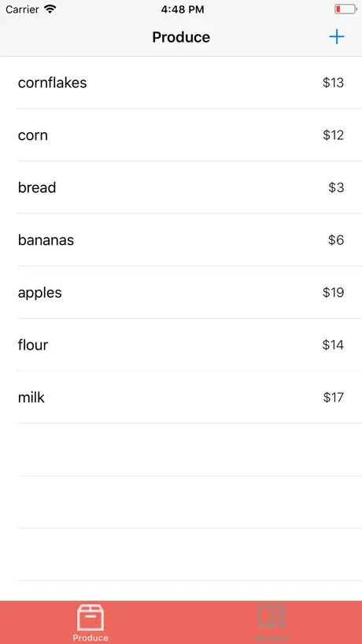362x644 pixels.
Task: Tap the 4:48 PM clock in status bar
Action: click(183, 9)
